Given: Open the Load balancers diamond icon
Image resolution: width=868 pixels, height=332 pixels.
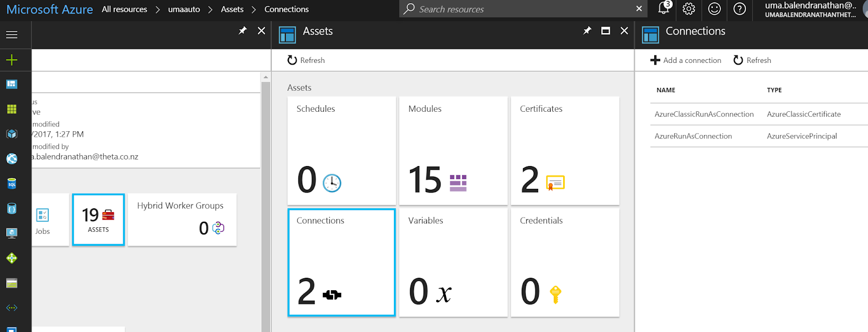Looking at the screenshot, I should [11, 258].
